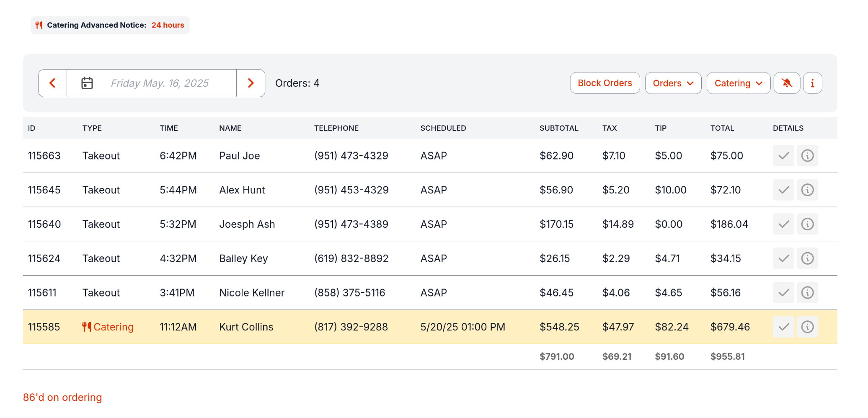Sort by the TOTAL column header

[x=722, y=128]
